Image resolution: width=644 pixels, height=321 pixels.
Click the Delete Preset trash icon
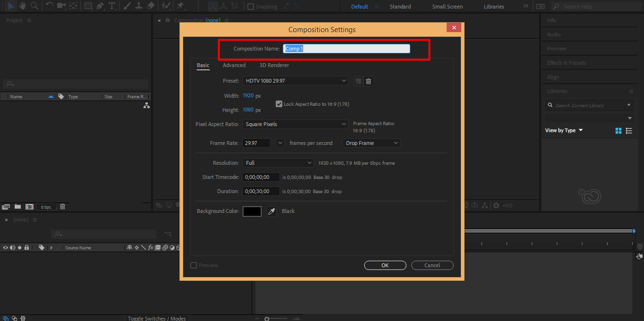click(369, 81)
